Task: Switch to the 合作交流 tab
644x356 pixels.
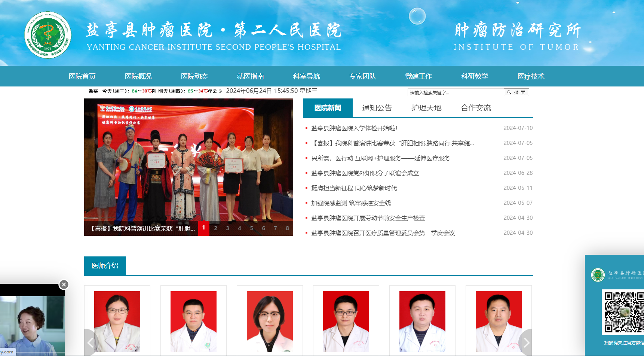Action: click(476, 108)
